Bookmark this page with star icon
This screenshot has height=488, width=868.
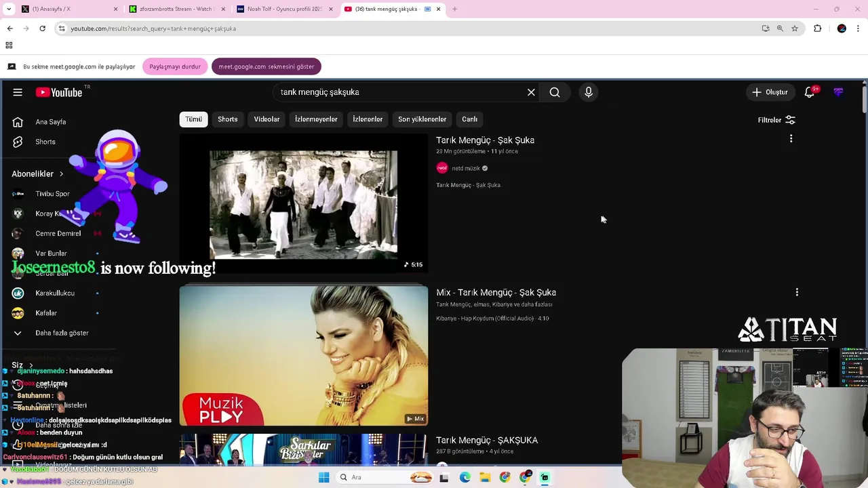(x=795, y=28)
